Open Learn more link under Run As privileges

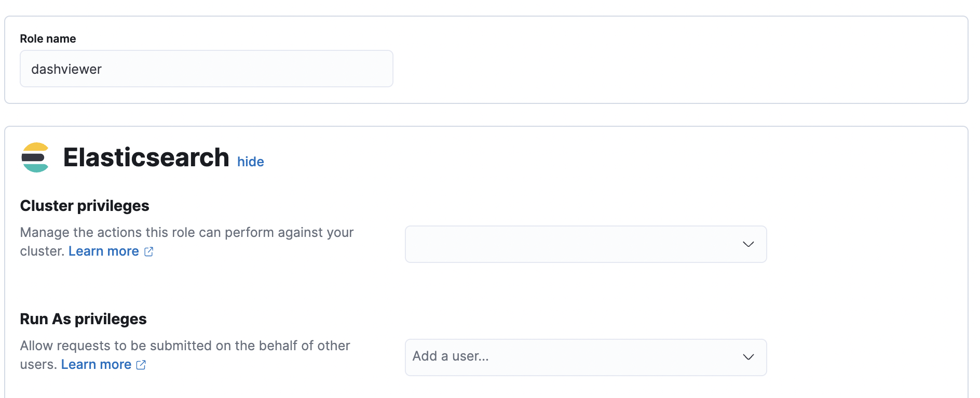point(96,364)
